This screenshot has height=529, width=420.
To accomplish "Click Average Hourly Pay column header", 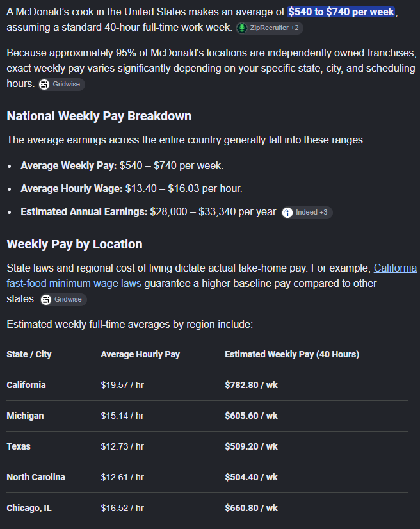I will [x=140, y=355].
